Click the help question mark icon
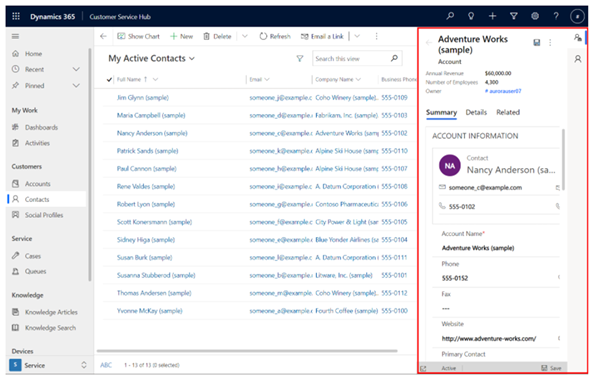 [x=556, y=16]
